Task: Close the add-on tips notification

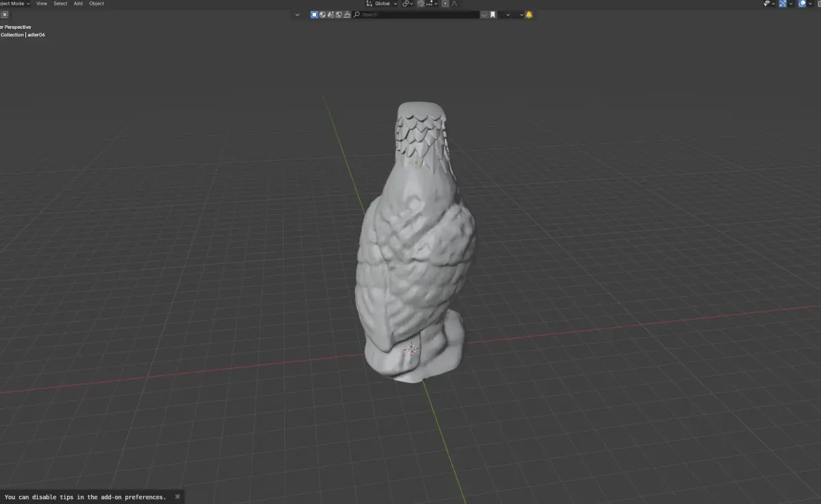Action: 177,496
